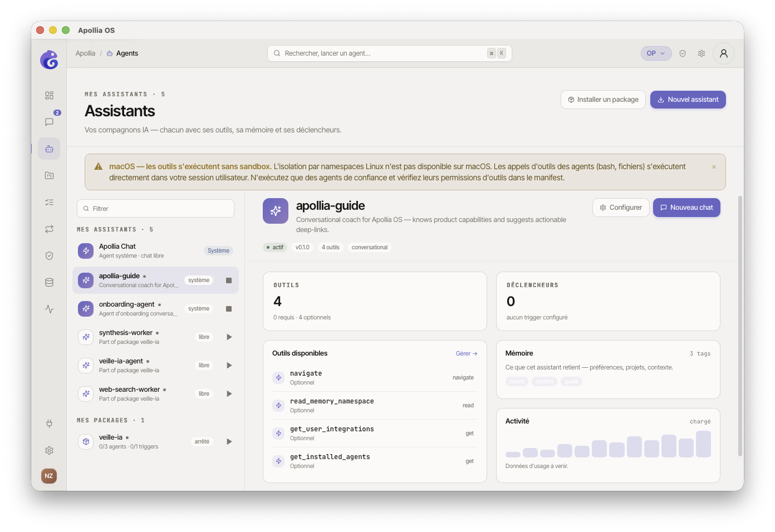
Task: Select veille-ia-agent in the assistants list
Action: point(155,366)
